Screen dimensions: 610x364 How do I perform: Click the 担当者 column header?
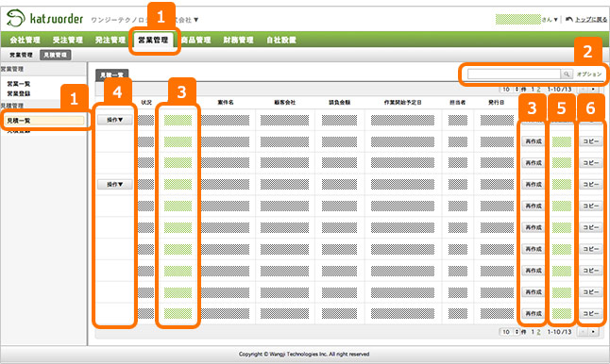[457, 102]
